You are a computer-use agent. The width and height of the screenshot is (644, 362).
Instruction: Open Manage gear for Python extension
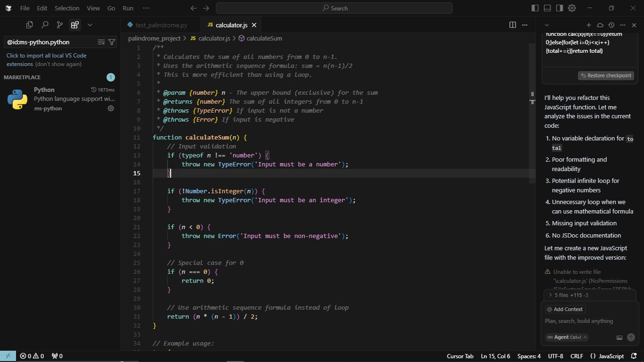coord(111,108)
